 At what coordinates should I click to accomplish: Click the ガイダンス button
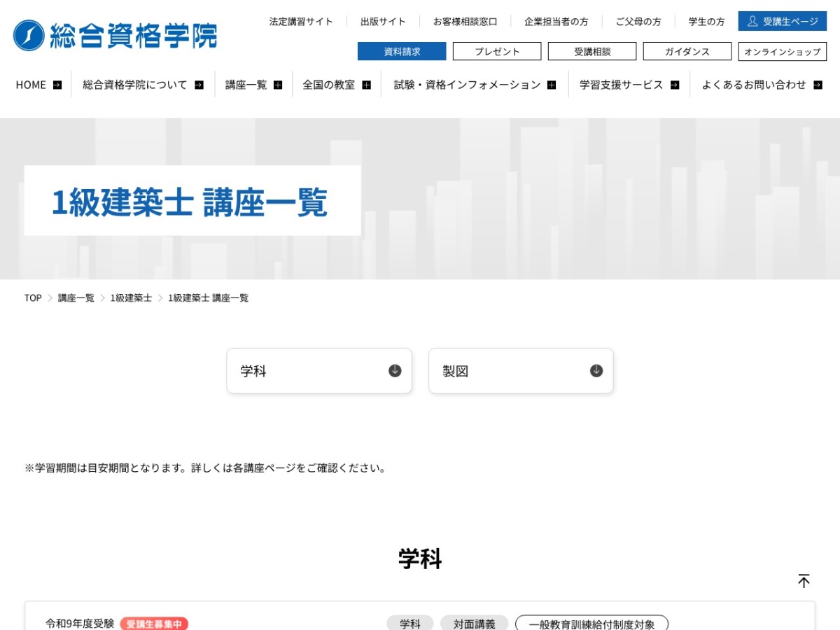tap(687, 51)
